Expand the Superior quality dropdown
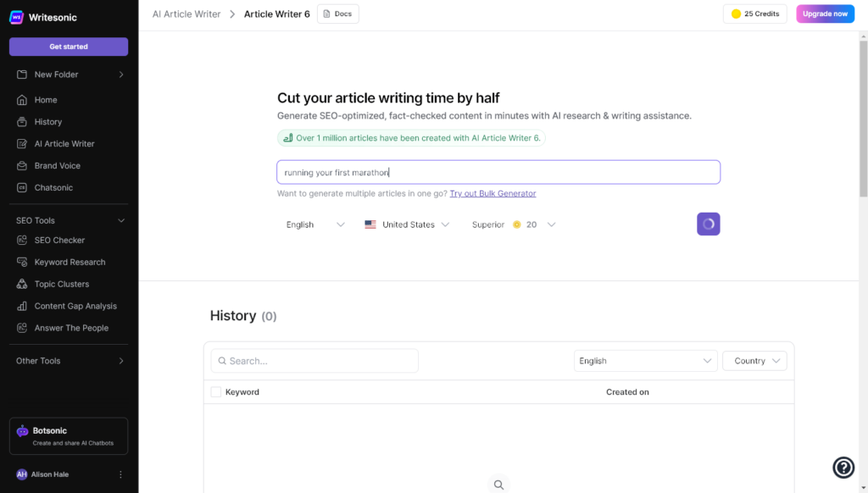The height and width of the screenshot is (493, 868). coord(513,224)
